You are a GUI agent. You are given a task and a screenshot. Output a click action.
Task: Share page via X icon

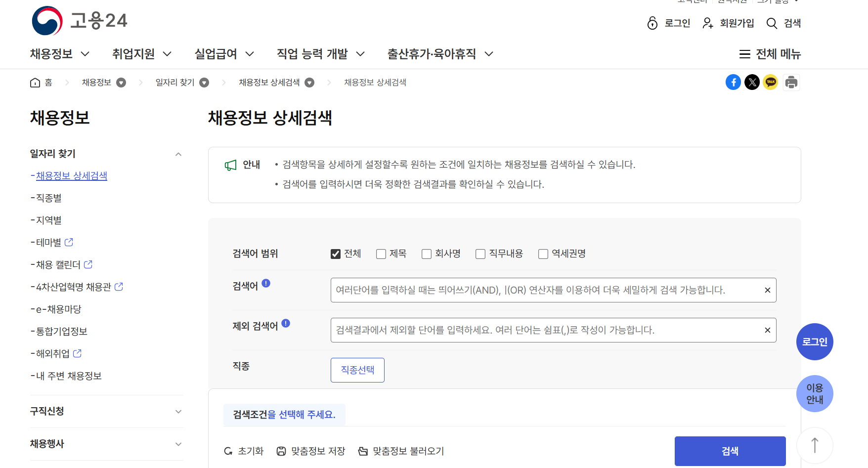pyautogui.click(x=752, y=82)
